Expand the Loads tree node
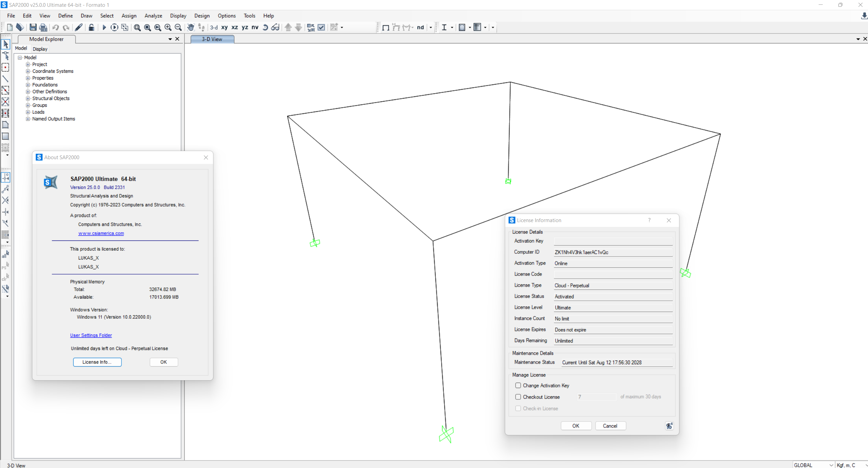The height and width of the screenshot is (468, 868). [28, 112]
